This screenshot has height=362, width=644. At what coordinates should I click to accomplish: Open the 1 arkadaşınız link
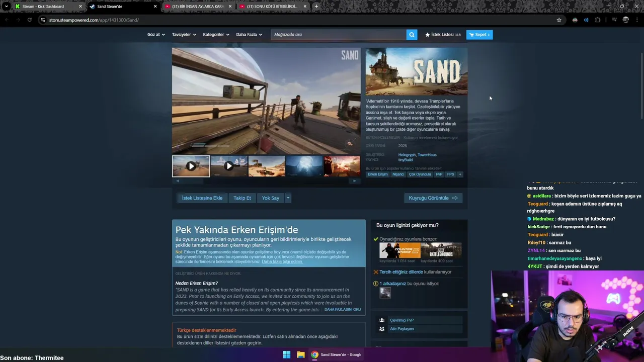[x=392, y=284]
